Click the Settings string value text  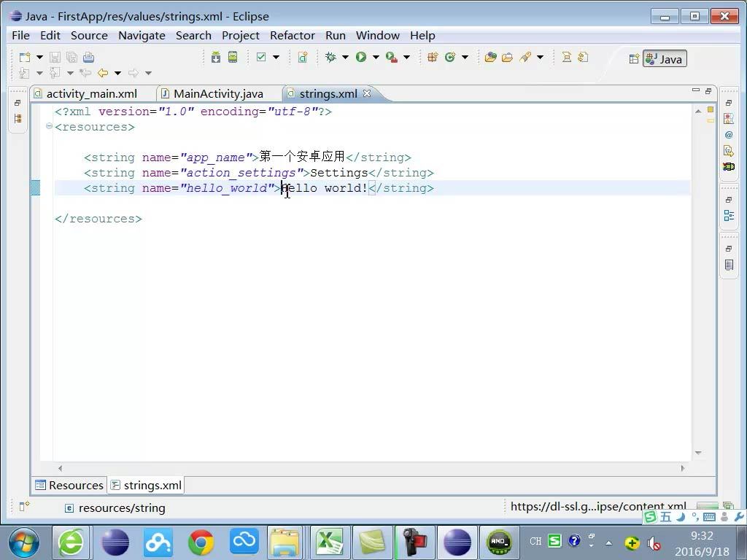coord(339,172)
